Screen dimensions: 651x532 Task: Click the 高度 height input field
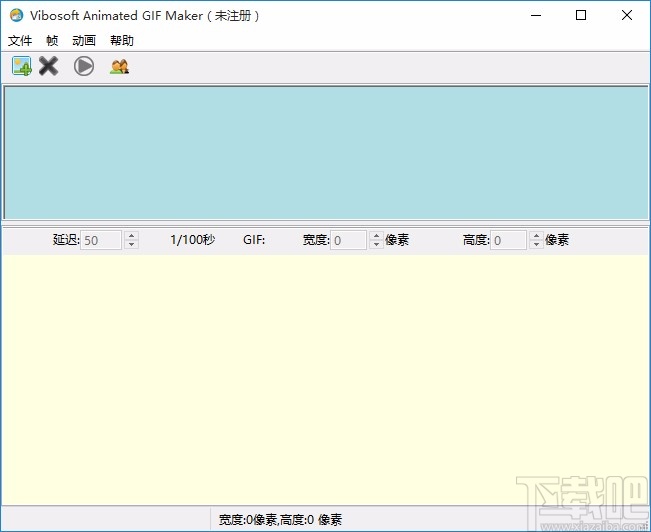pos(509,240)
